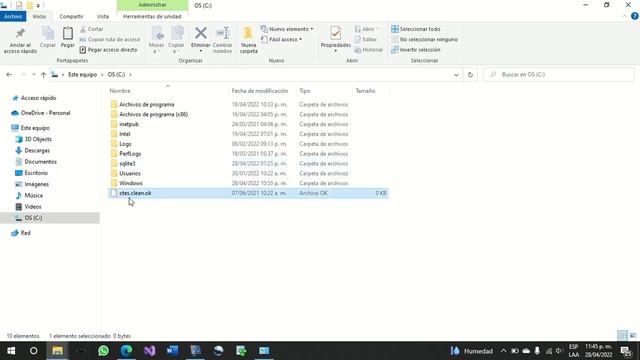Go up one level with up arrow
The width and height of the screenshot is (640, 360).
pyautogui.click(x=43, y=75)
